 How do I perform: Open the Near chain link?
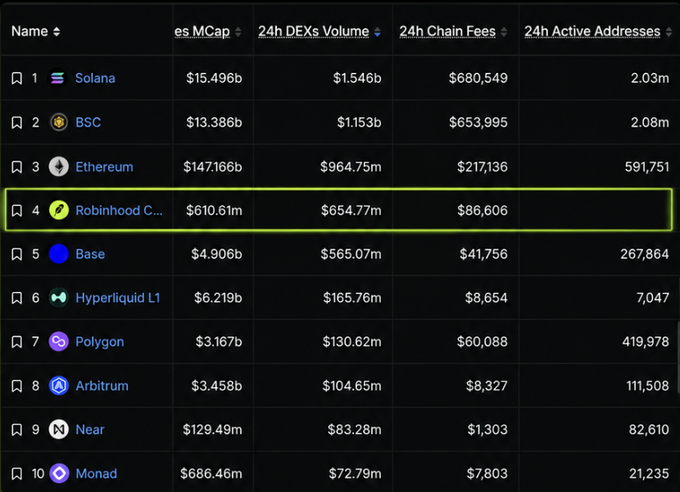pyautogui.click(x=90, y=430)
